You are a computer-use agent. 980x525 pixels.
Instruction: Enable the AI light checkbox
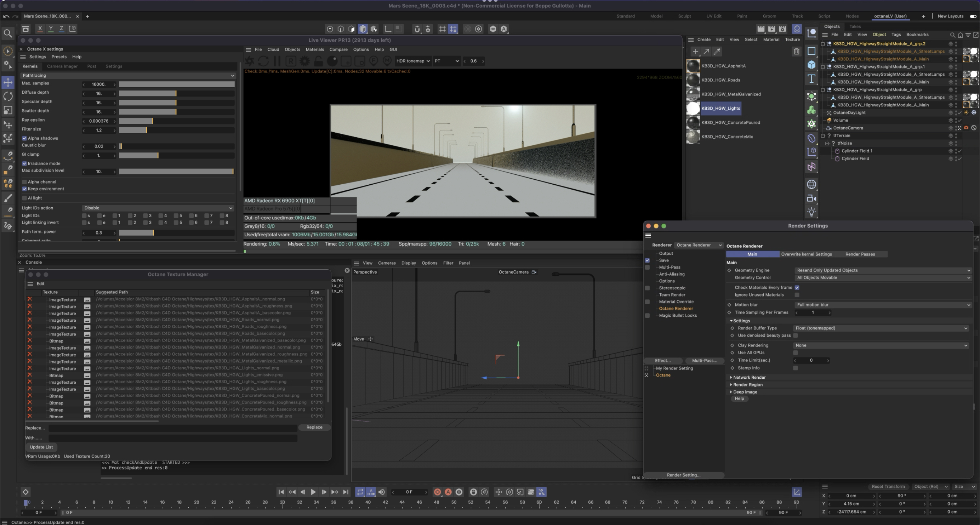tap(25, 198)
